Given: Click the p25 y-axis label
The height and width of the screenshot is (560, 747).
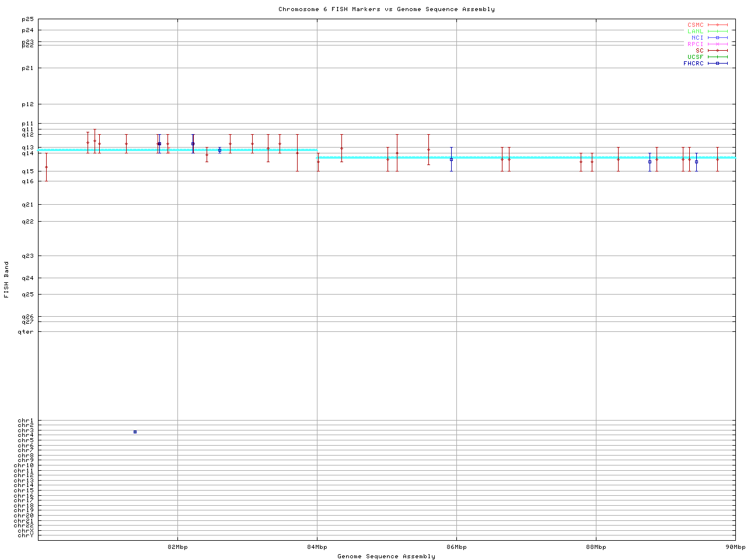Looking at the screenshot, I should pyautogui.click(x=27, y=19).
